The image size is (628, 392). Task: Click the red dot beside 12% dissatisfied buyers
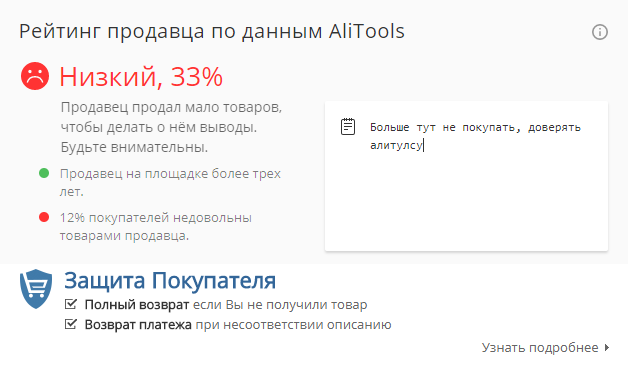(x=44, y=217)
